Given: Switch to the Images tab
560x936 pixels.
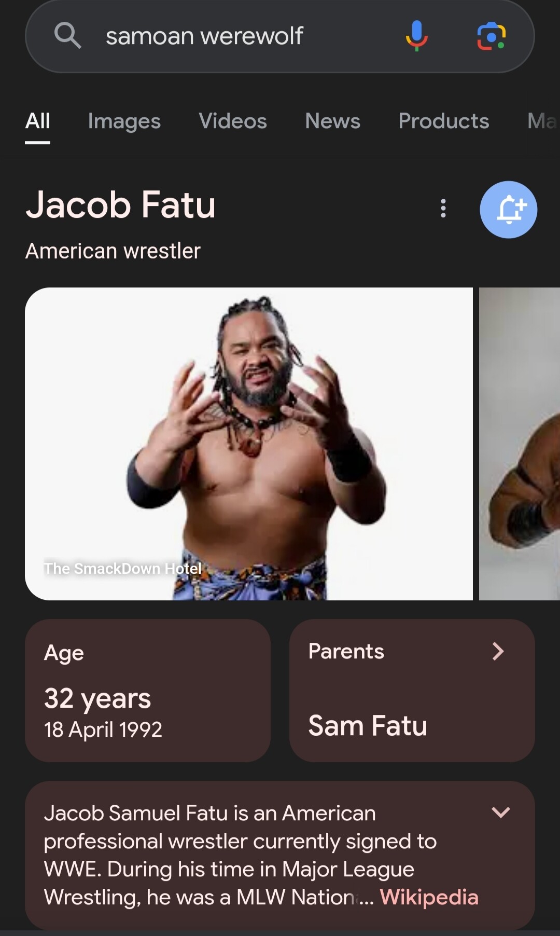Looking at the screenshot, I should pos(124,121).
